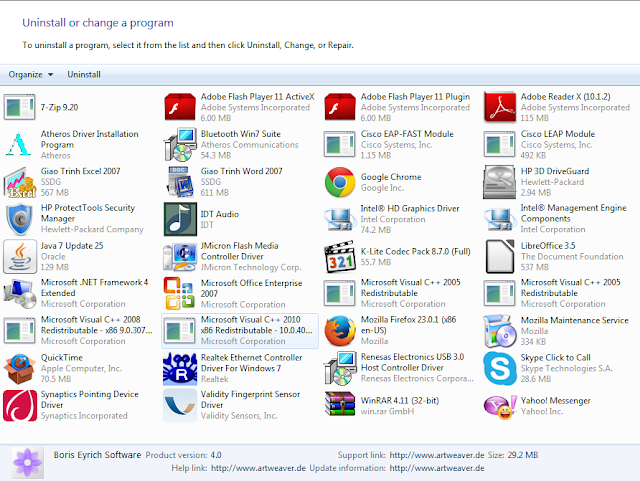Open the artweaver.de Help link
This screenshot has height=481, width=640.
[258, 468]
